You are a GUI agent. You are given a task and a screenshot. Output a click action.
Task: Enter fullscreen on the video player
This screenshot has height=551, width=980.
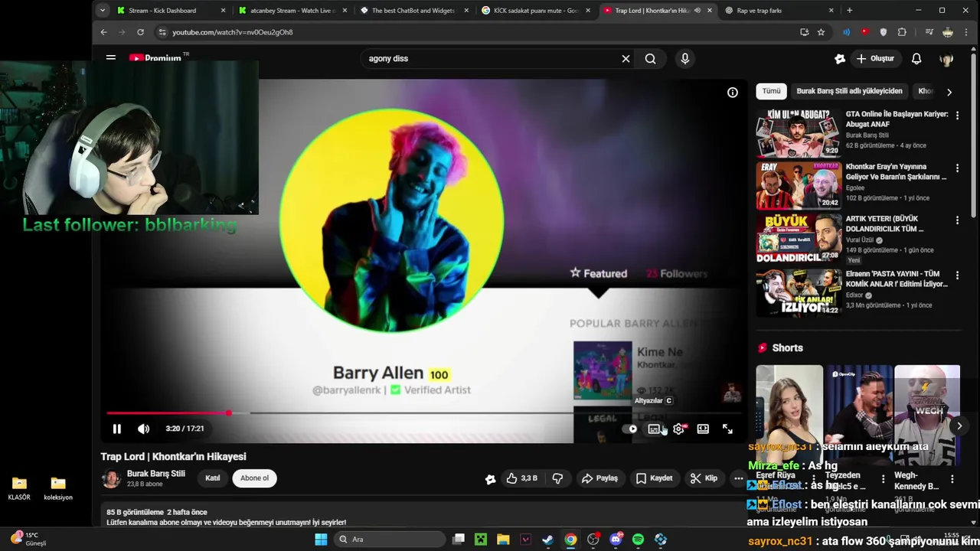pyautogui.click(x=727, y=429)
